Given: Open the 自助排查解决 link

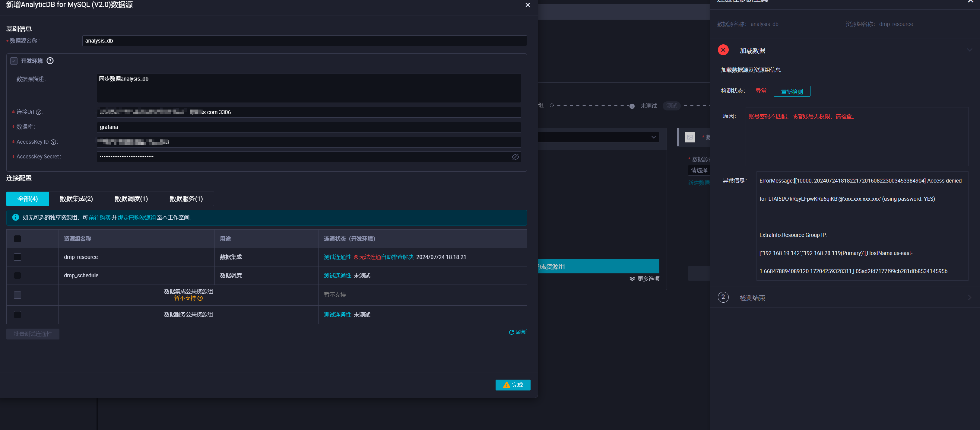Looking at the screenshot, I should pyautogui.click(x=397, y=257).
